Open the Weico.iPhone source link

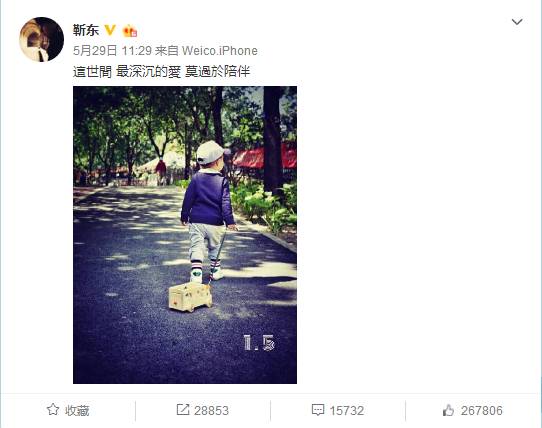pyautogui.click(x=219, y=51)
